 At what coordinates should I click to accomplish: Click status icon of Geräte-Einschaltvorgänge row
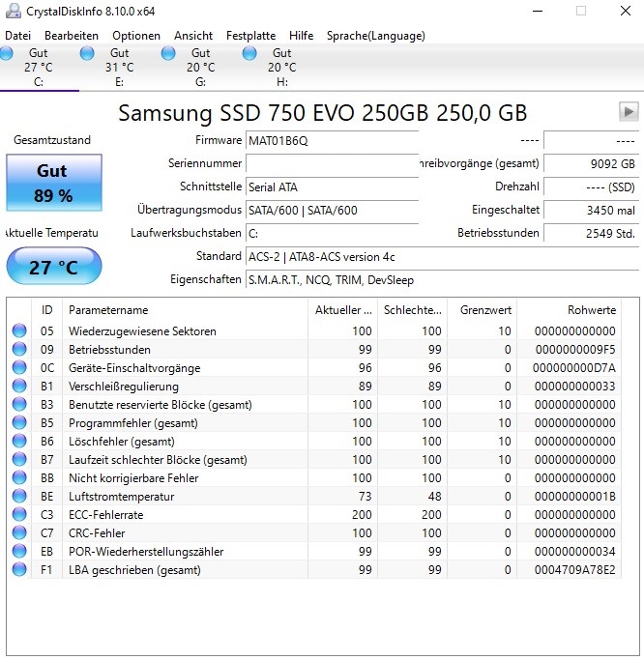19,368
